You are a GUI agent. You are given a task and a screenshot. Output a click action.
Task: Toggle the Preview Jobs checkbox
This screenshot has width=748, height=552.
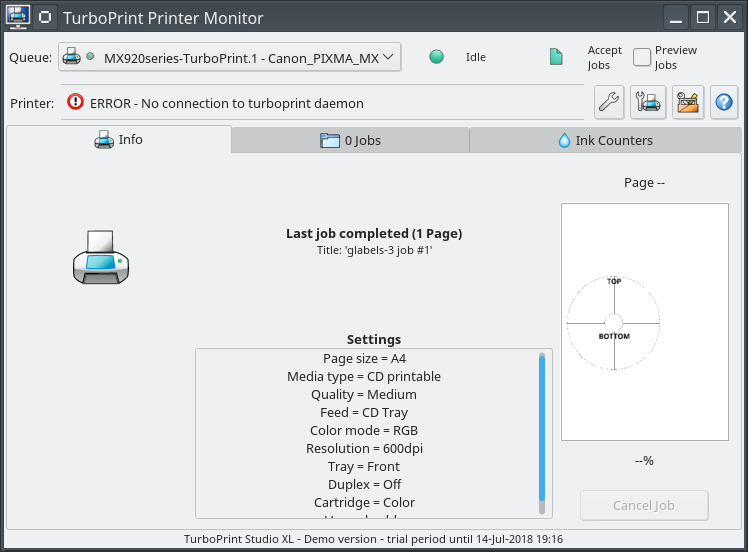coord(642,58)
